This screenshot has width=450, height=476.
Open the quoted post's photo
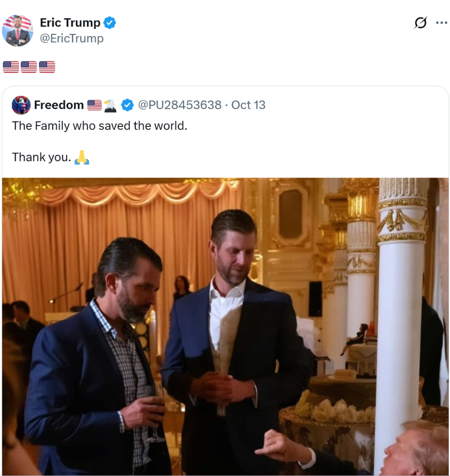coord(225,326)
